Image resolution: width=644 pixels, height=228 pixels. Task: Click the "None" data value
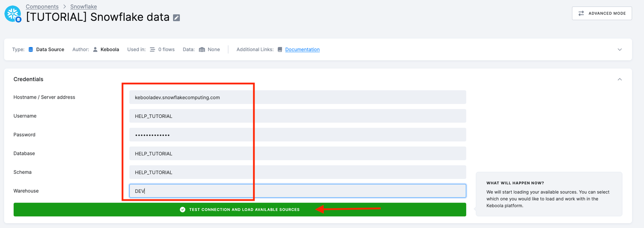(214, 49)
